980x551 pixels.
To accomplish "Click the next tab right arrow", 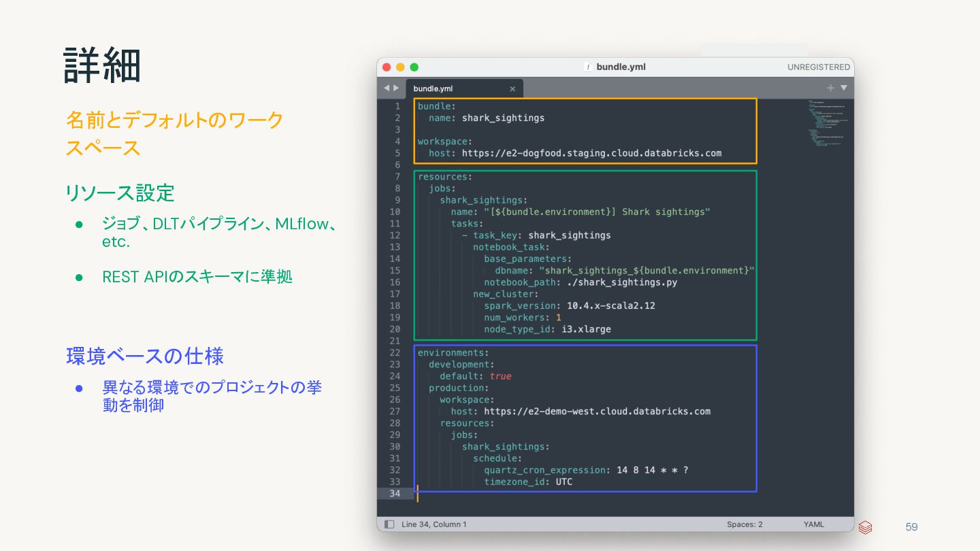I will [x=396, y=88].
